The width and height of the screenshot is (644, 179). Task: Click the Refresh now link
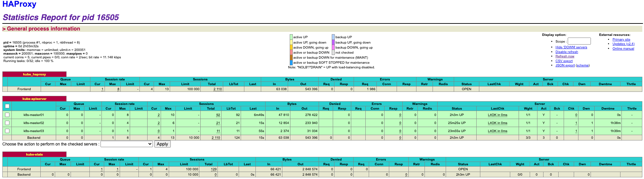565,56
